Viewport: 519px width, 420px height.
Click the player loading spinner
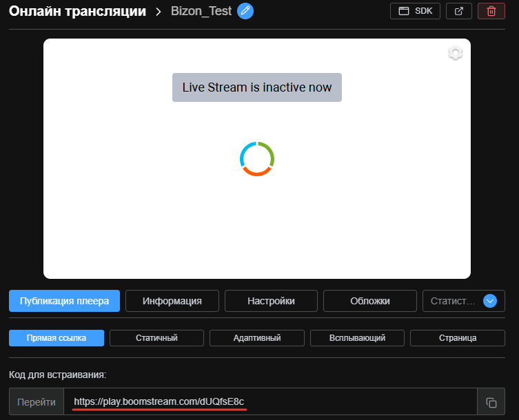click(257, 159)
